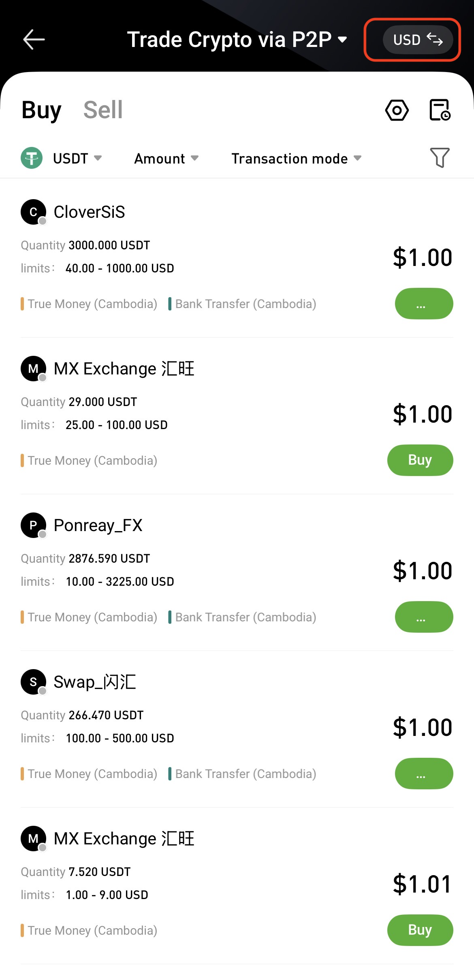The image size is (474, 980).
Task: Switch the USD fiat currency toggle
Action: (x=417, y=40)
